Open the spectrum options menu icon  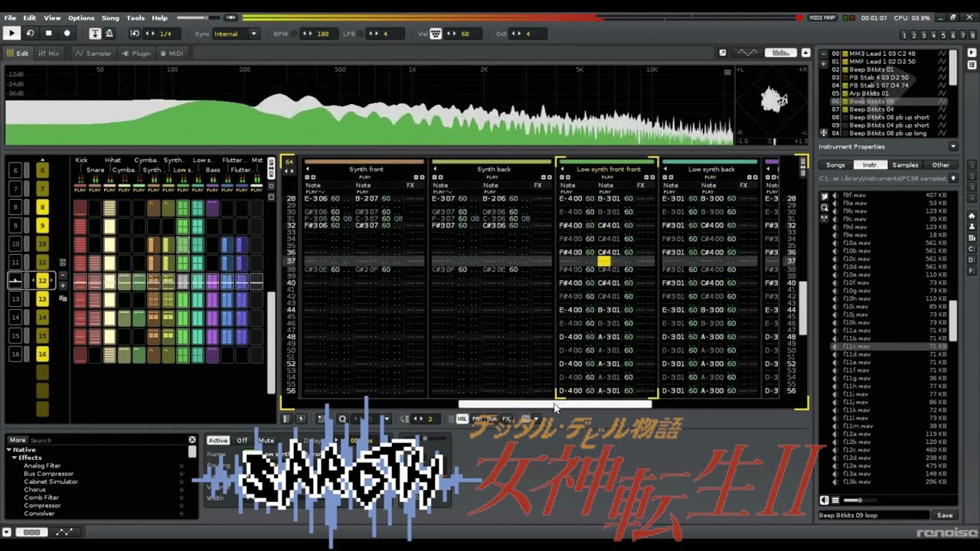pyautogui.click(x=727, y=72)
